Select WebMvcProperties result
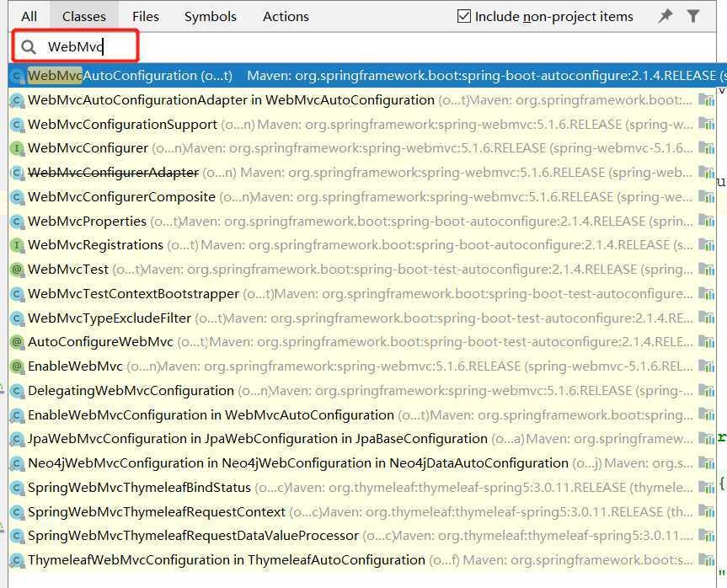The height and width of the screenshot is (588, 727). pyautogui.click(x=362, y=222)
